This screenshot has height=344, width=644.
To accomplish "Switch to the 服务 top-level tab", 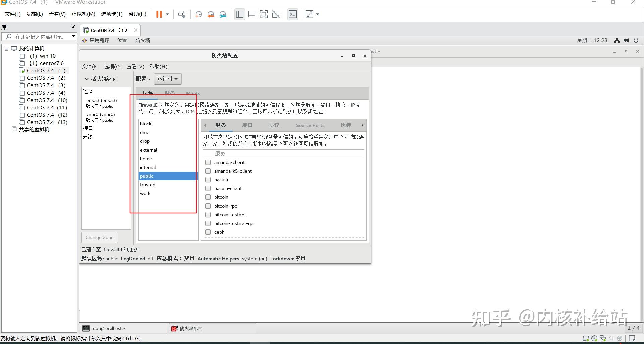I will 169,93.
